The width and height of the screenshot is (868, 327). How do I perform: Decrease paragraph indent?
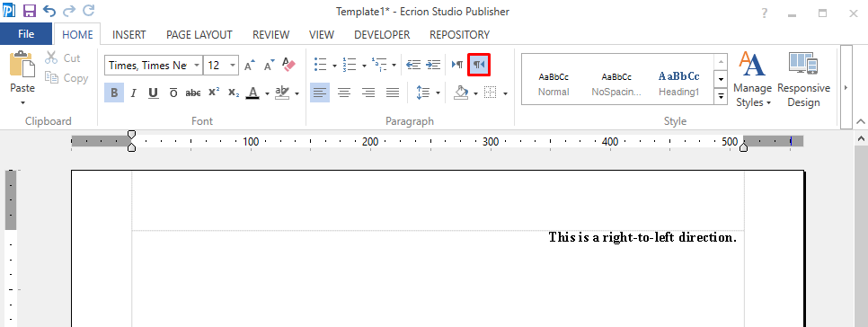coord(413,65)
